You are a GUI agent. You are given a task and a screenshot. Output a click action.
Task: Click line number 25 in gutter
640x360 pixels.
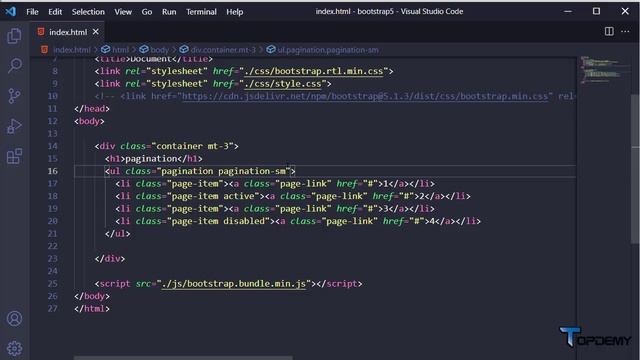pyautogui.click(x=53, y=284)
